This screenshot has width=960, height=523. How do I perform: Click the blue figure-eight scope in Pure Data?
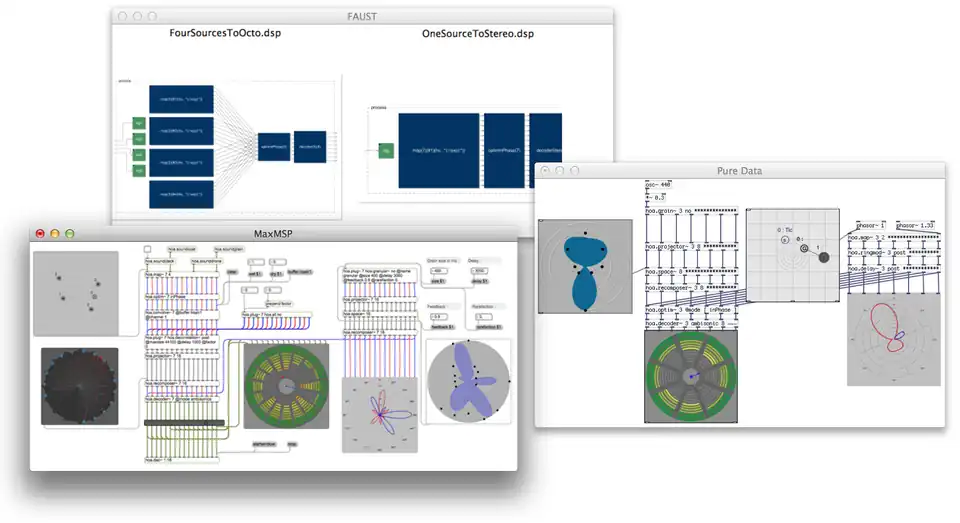(x=584, y=269)
